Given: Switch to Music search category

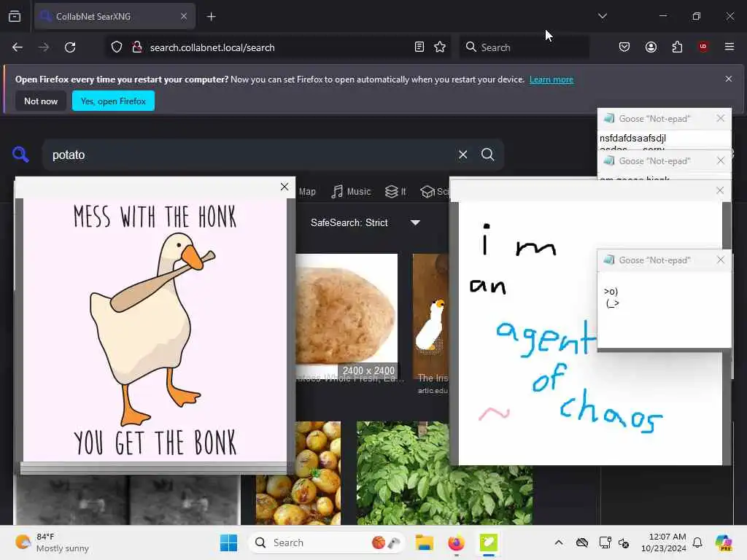Looking at the screenshot, I should coord(351,192).
